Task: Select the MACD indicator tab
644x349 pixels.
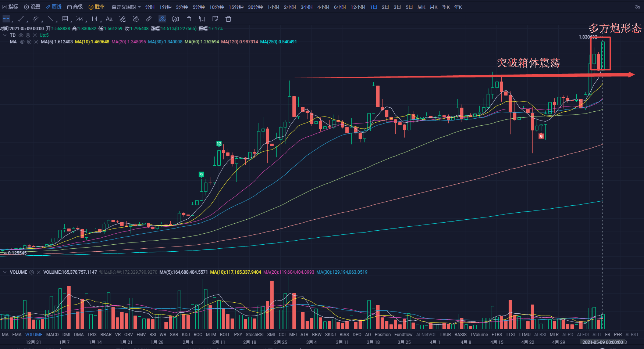Action: pyautogui.click(x=52, y=335)
